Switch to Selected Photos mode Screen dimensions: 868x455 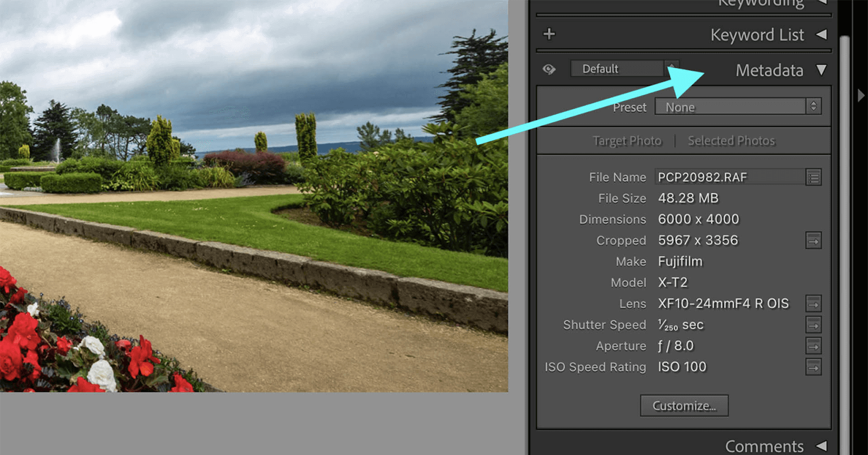[731, 141]
